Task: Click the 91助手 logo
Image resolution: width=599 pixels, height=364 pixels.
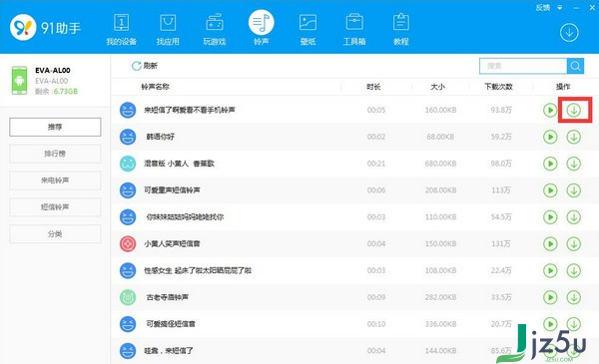Action: click(x=45, y=28)
